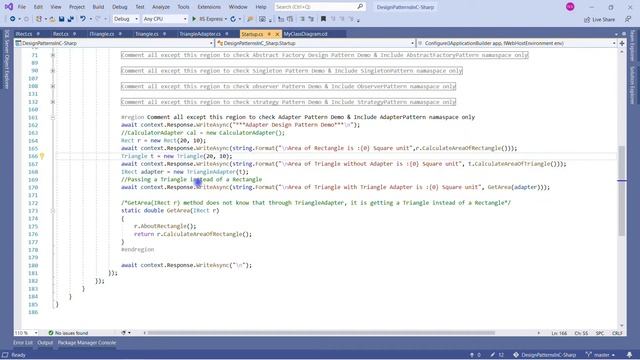
Task: Expand the collapsed region at line 71
Action: click(x=53, y=55)
